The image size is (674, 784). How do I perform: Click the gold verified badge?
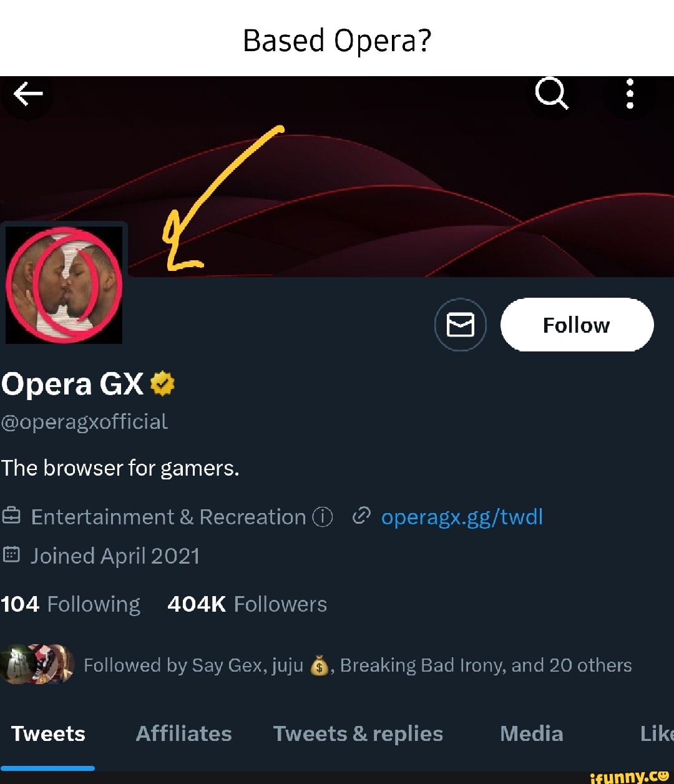pyautogui.click(x=162, y=384)
